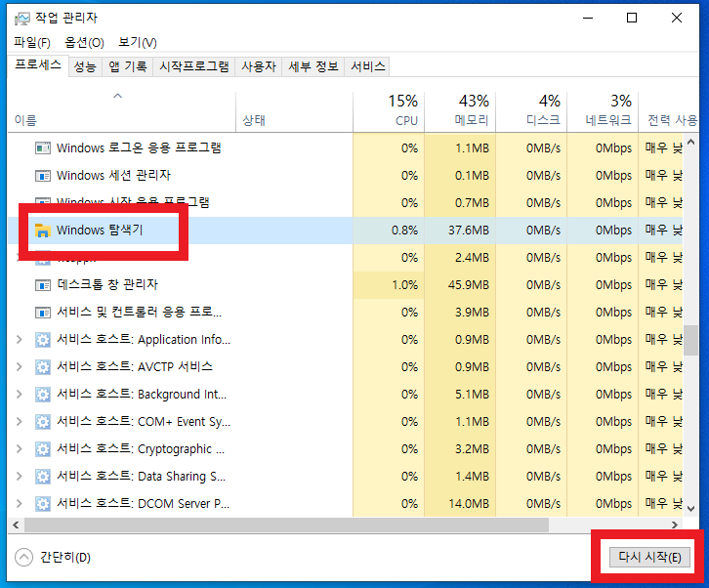709x588 pixels.
Task: Select the 데스크톱 창 관리자 process name
Action: point(107,284)
